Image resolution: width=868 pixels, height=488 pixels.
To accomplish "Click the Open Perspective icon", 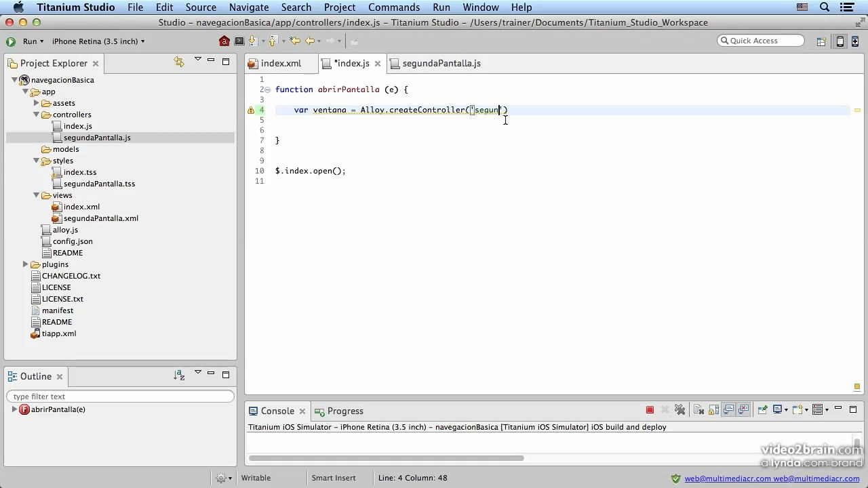I will click(x=821, y=41).
